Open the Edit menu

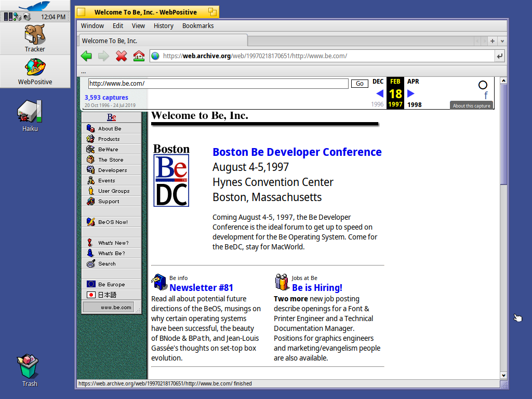[118, 26]
